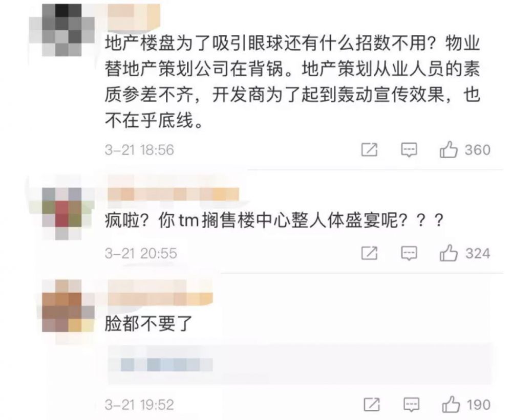Open the first commenter's pixelated gray avatar

coord(62,30)
